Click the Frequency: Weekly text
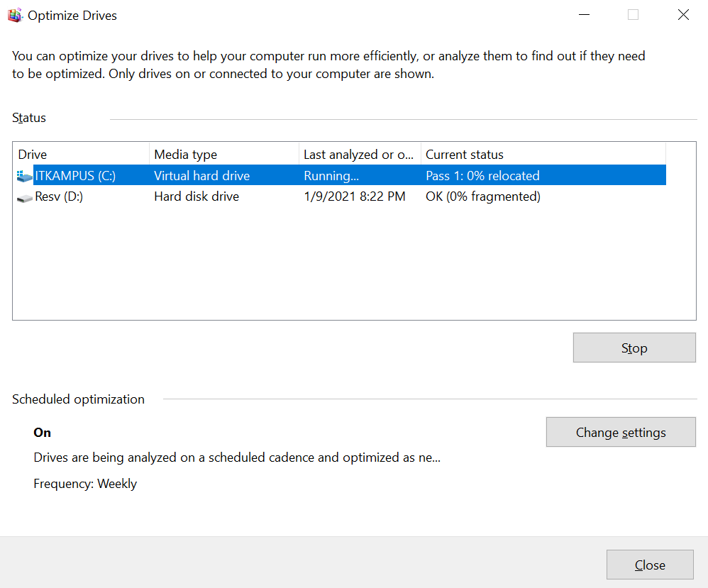Screen dimensions: 708x588 coord(85,483)
